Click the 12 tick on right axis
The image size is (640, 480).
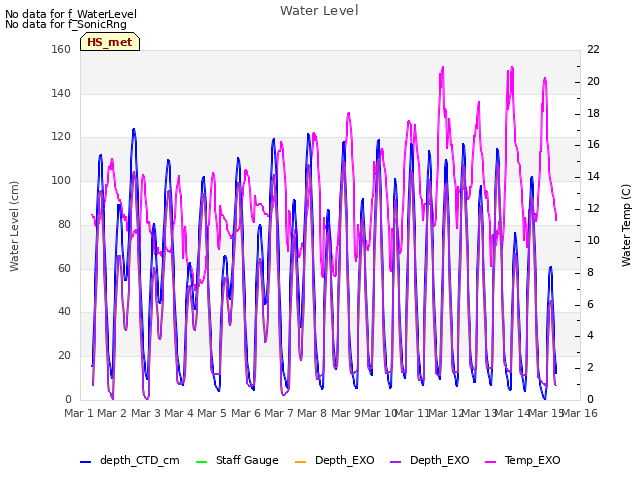[593, 209]
